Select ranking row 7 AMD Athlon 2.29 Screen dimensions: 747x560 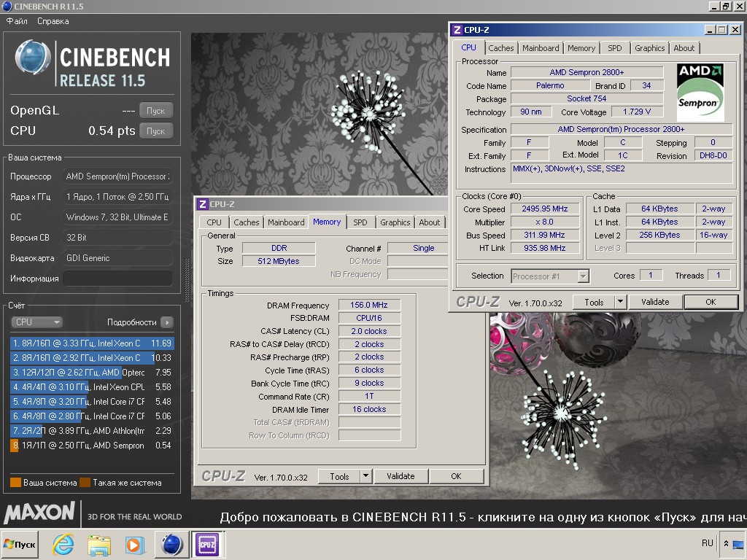coord(92,430)
